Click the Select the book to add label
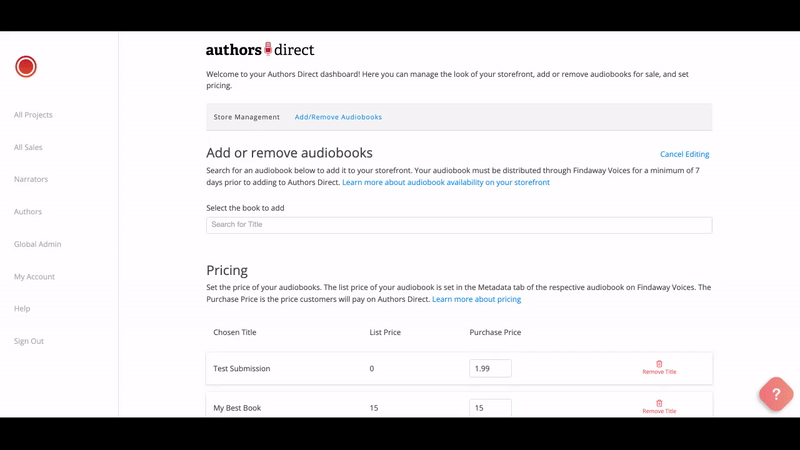This screenshot has height=450, width=800. point(245,208)
